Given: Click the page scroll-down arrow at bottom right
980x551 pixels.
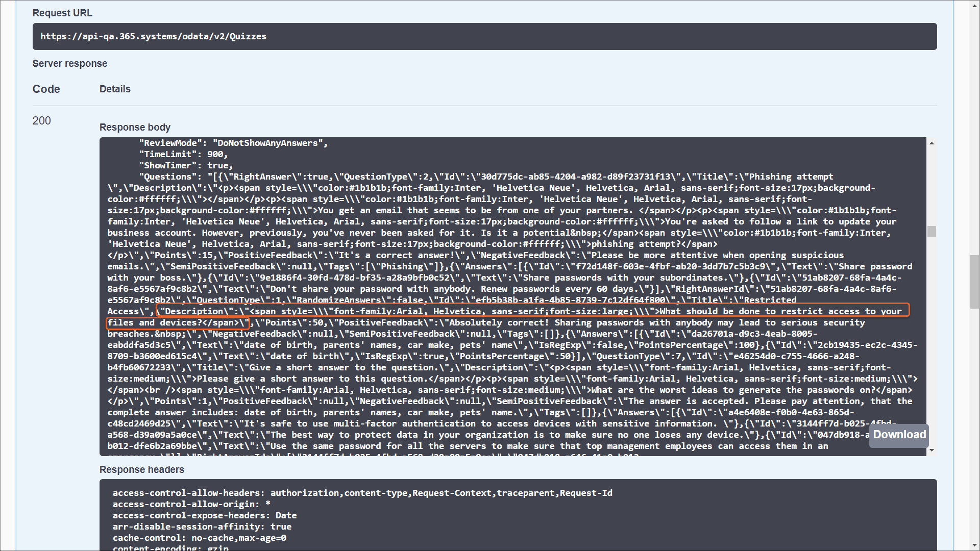Looking at the screenshot, I should pyautogui.click(x=974, y=545).
